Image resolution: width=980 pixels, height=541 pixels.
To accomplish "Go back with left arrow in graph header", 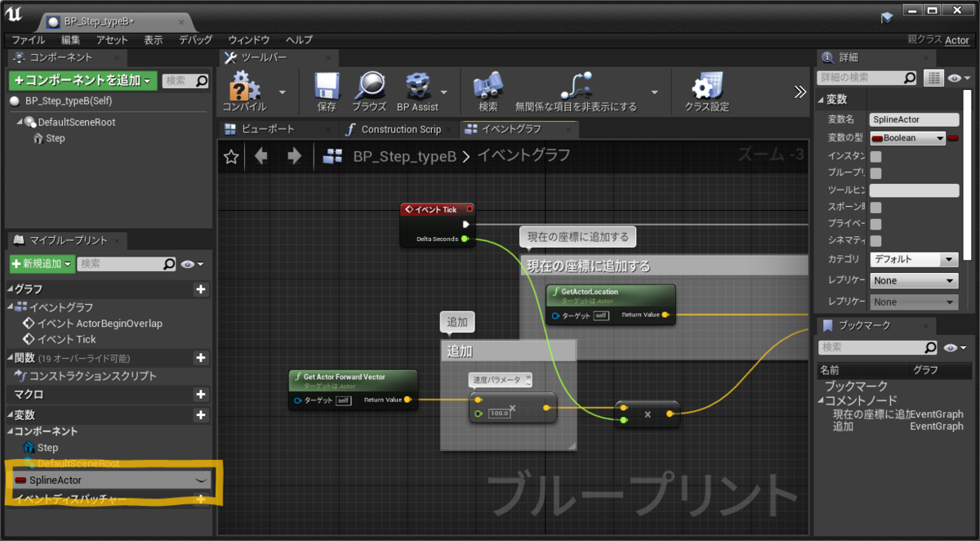I will click(x=261, y=156).
